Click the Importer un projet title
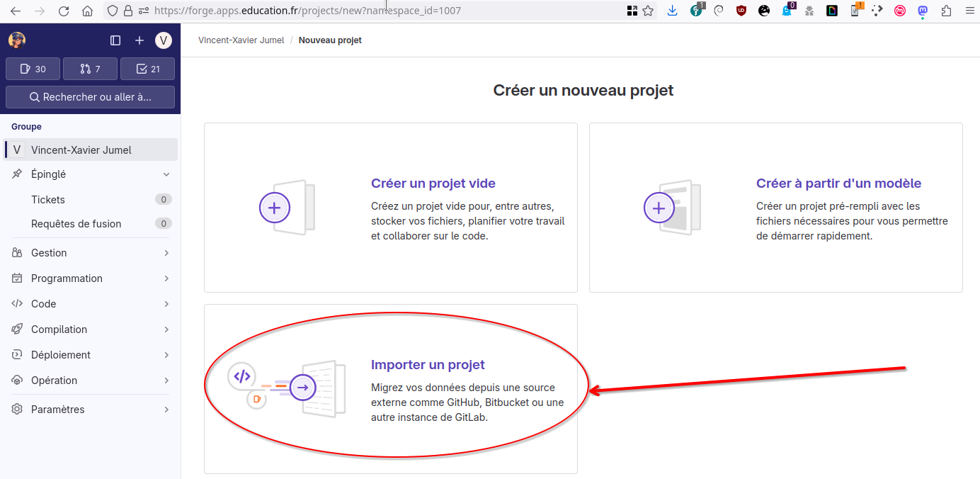 coord(428,365)
